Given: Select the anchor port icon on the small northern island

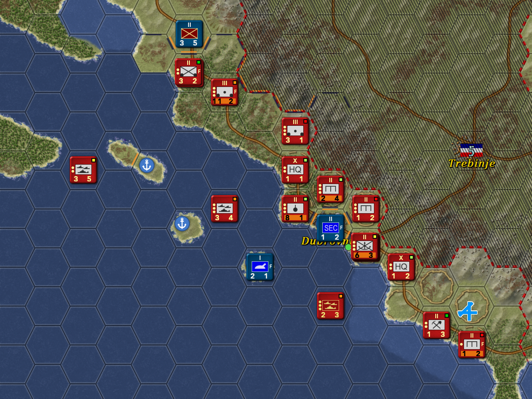Looking at the screenshot, I should click(x=147, y=166).
